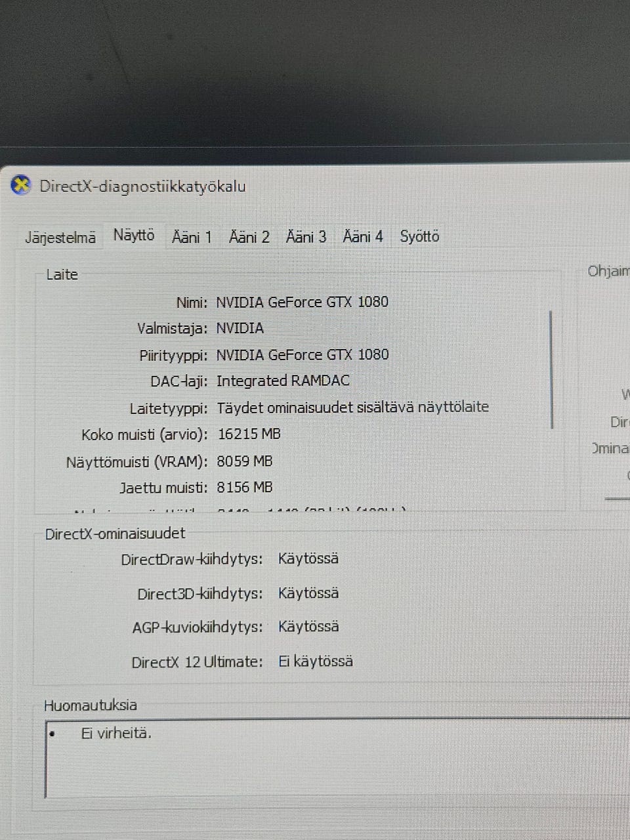Switch to the Järjestelmä tab
The image size is (630, 840).
pyautogui.click(x=60, y=238)
